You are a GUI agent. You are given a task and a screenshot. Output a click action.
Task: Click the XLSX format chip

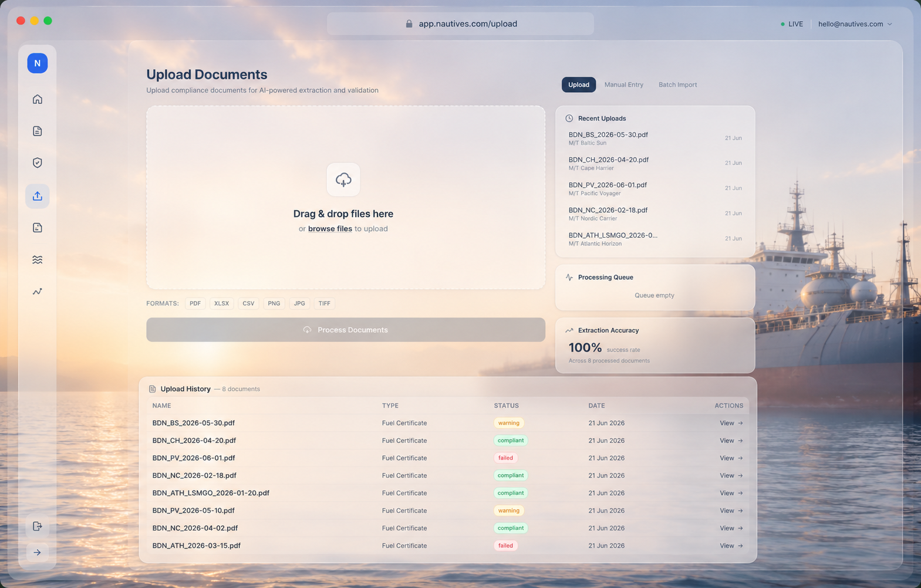coord(221,303)
